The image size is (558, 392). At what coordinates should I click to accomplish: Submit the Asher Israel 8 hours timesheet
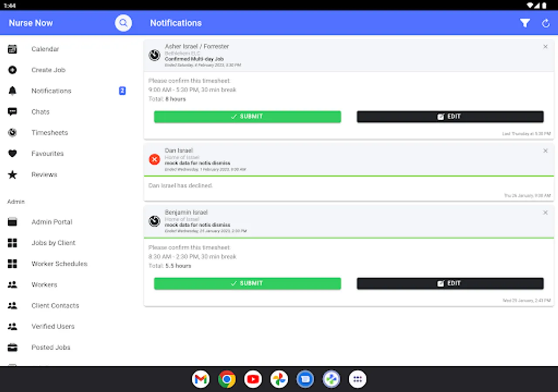coord(247,117)
